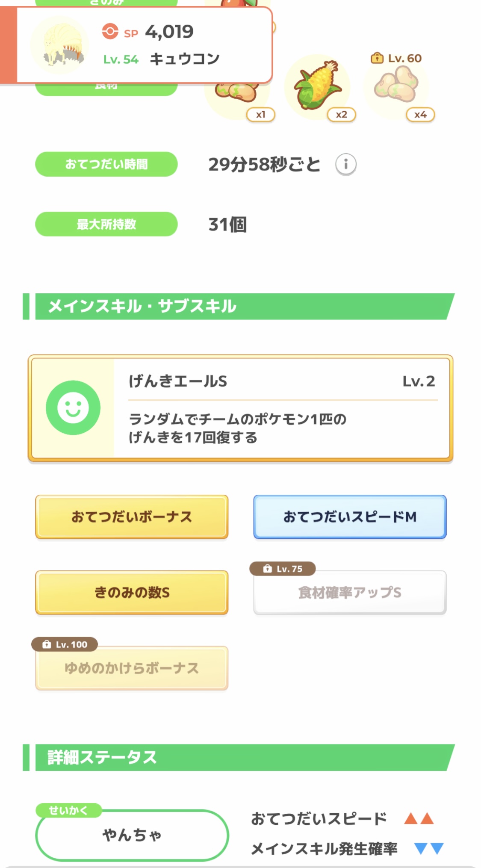Tap the info icon beside 29分58秒ごと
Viewport: 481px width, 868px height.
pos(345,164)
